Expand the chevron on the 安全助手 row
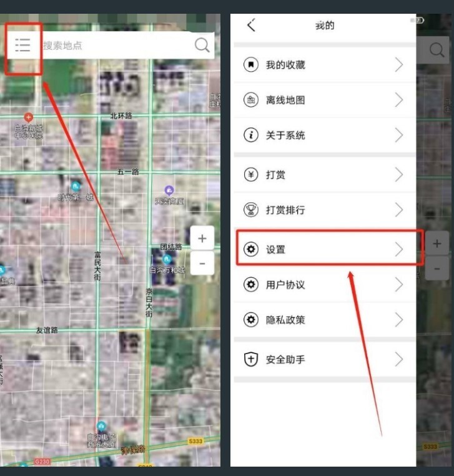 point(399,359)
